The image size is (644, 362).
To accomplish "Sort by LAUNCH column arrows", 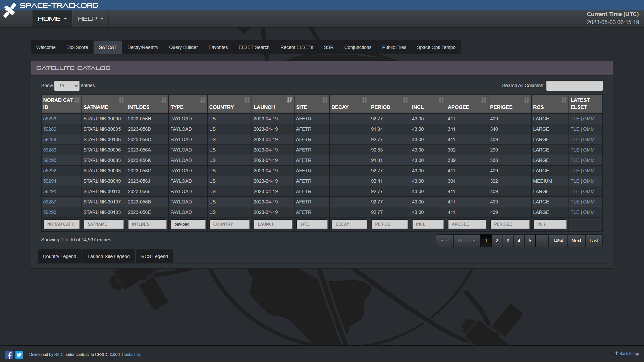I will (x=289, y=100).
